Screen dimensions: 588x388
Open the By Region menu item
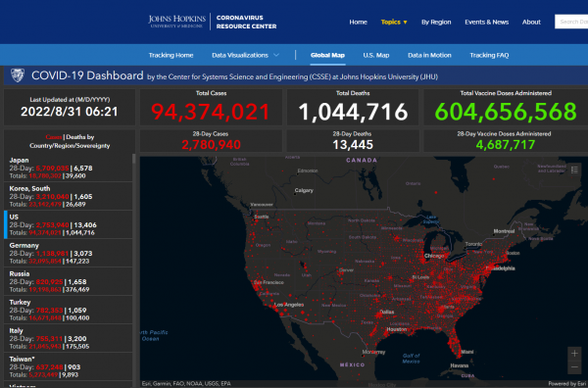click(436, 23)
